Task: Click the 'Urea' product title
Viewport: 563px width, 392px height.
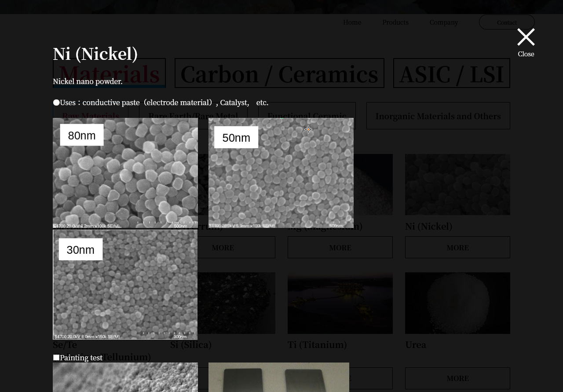Action: coord(416,344)
